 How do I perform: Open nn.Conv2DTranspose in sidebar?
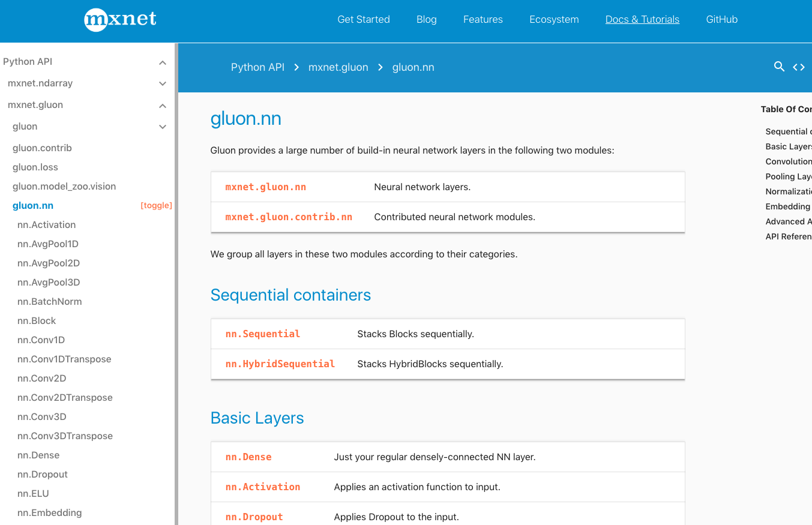65,397
